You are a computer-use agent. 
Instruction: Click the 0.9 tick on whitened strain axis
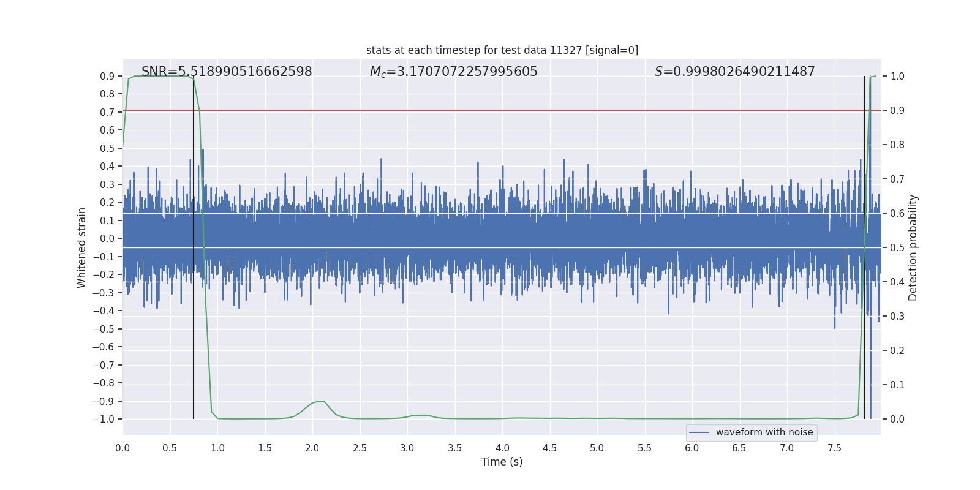[107, 76]
